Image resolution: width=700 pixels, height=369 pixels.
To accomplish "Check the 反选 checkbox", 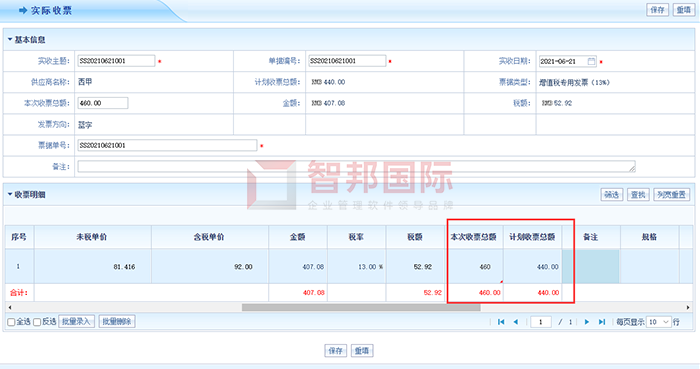I will click(37, 322).
